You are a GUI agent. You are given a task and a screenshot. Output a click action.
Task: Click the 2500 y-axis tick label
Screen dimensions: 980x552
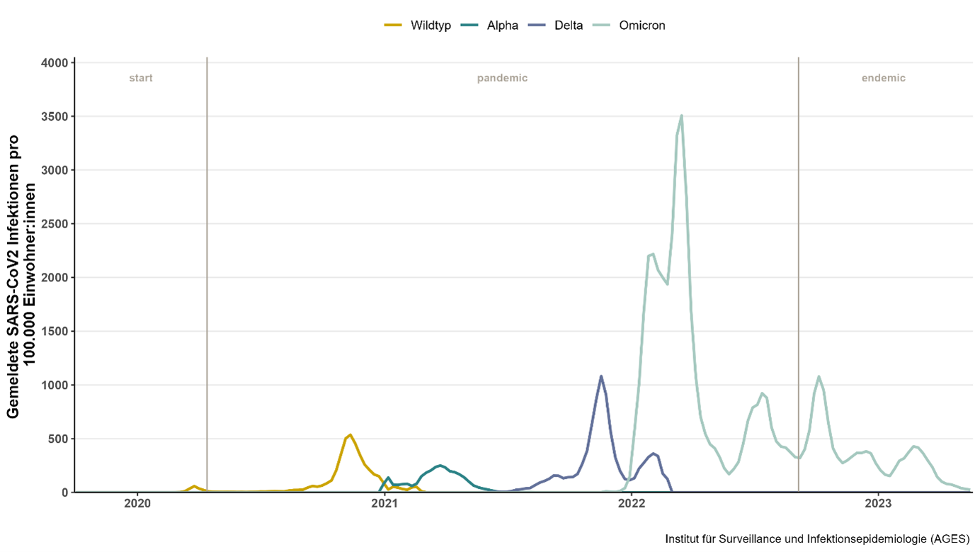[x=55, y=224]
